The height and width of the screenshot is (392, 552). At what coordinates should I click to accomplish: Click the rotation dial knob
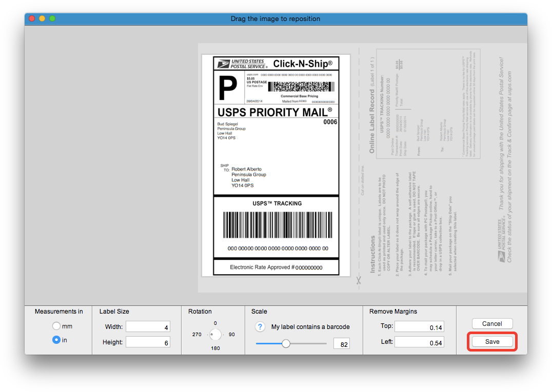[x=215, y=334]
